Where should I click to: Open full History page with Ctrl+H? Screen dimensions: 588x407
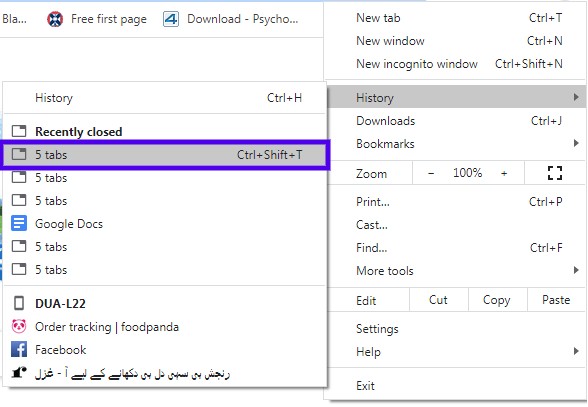(165, 98)
